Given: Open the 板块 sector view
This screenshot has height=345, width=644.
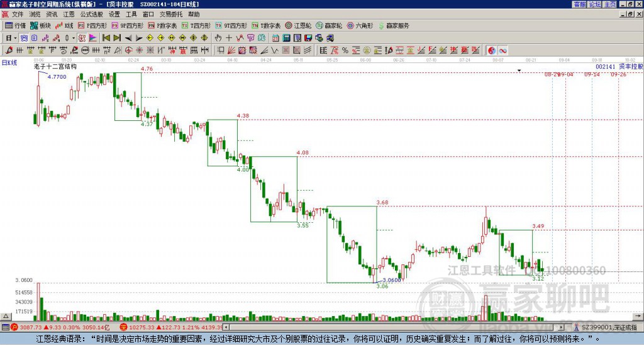Looking at the screenshot, I should pyautogui.click(x=40, y=25).
